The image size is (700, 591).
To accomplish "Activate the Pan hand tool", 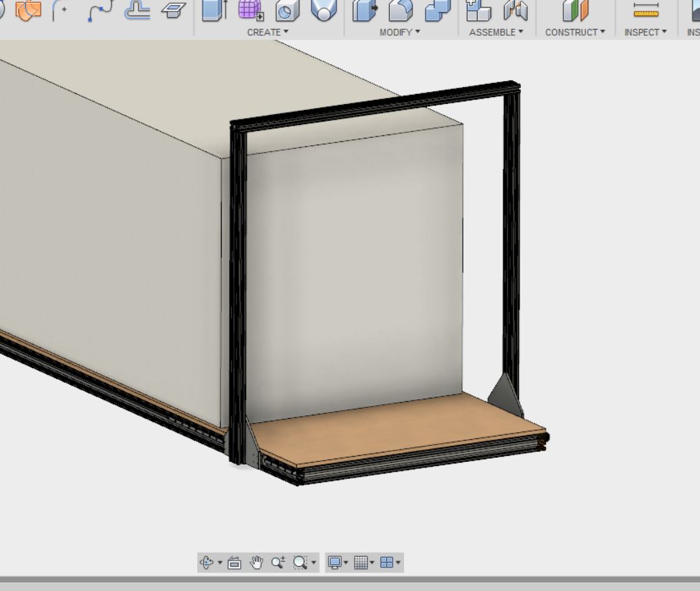I will [x=256, y=563].
